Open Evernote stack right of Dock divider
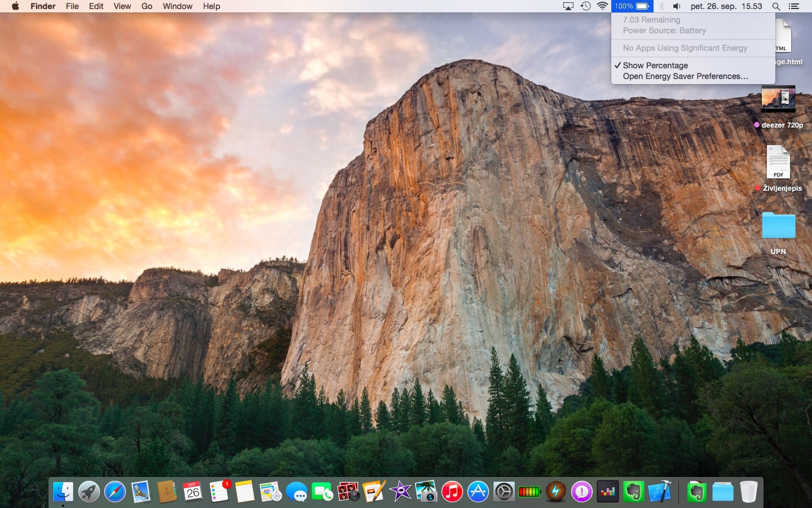The width and height of the screenshot is (812, 508). pyautogui.click(x=697, y=492)
